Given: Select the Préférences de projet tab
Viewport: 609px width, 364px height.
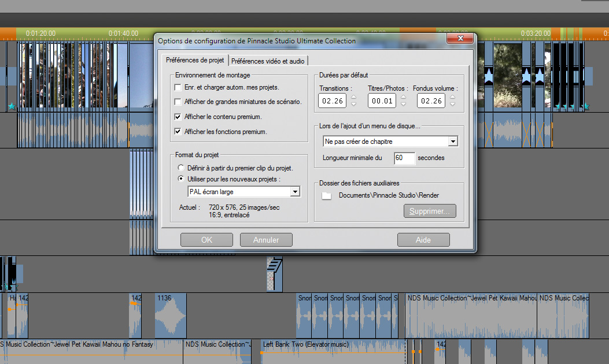Looking at the screenshot, I should (x=195, y=60).
